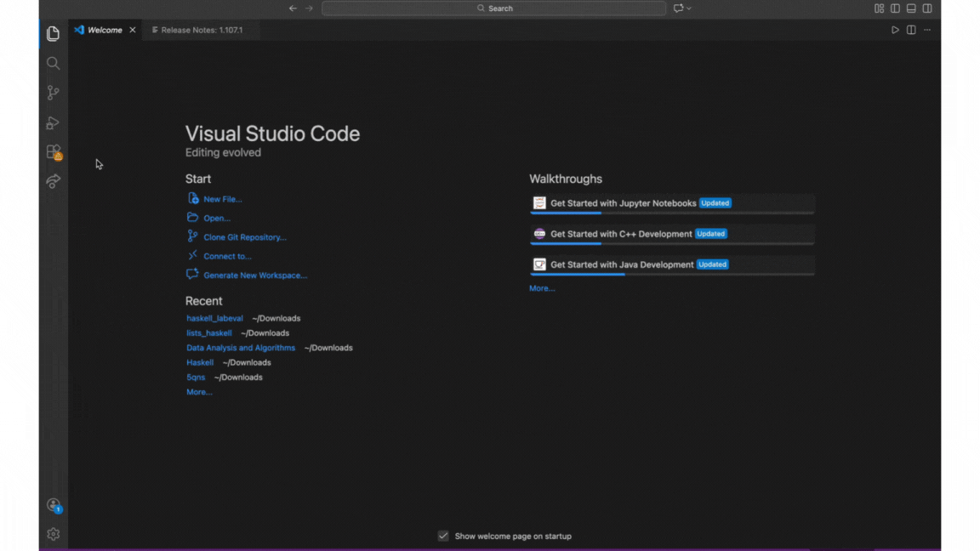
Task: Select the Welcome tab
Action: [103, 29]
